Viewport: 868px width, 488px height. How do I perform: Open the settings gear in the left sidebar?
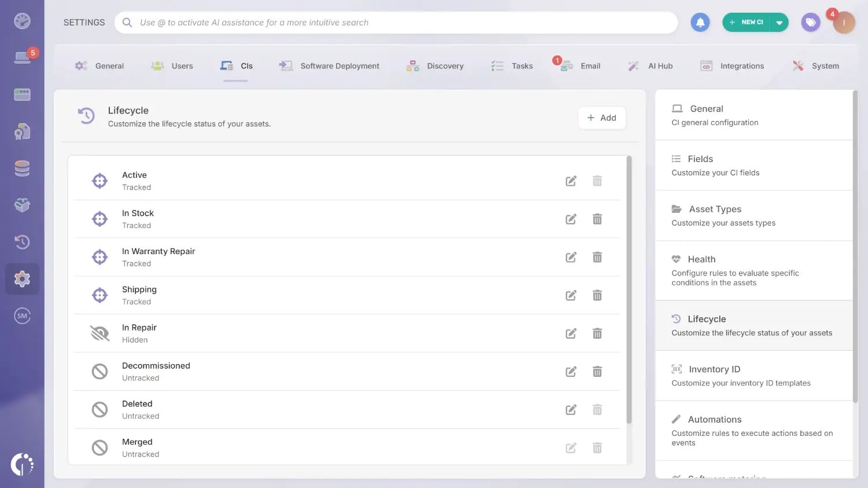[x=22, y=278]
